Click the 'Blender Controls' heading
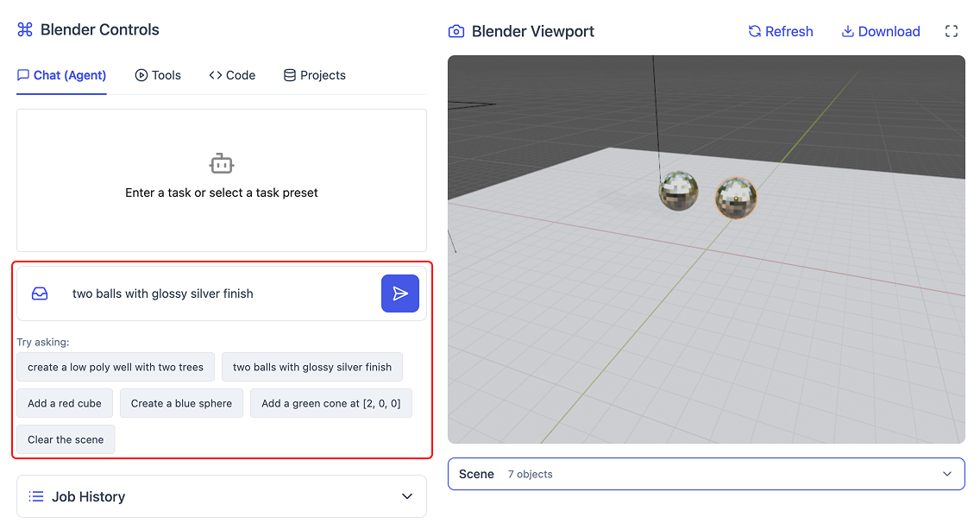 click(x=100, y=29)
